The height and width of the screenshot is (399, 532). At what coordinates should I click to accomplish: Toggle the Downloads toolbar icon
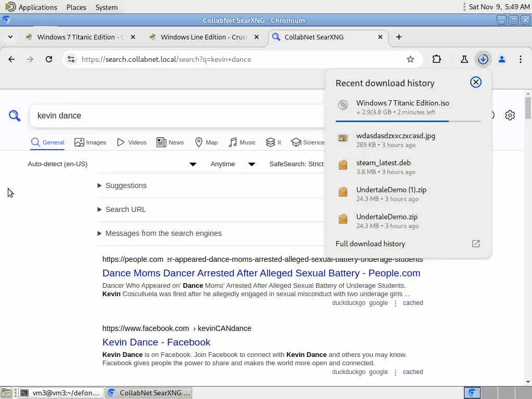(483, 59)
